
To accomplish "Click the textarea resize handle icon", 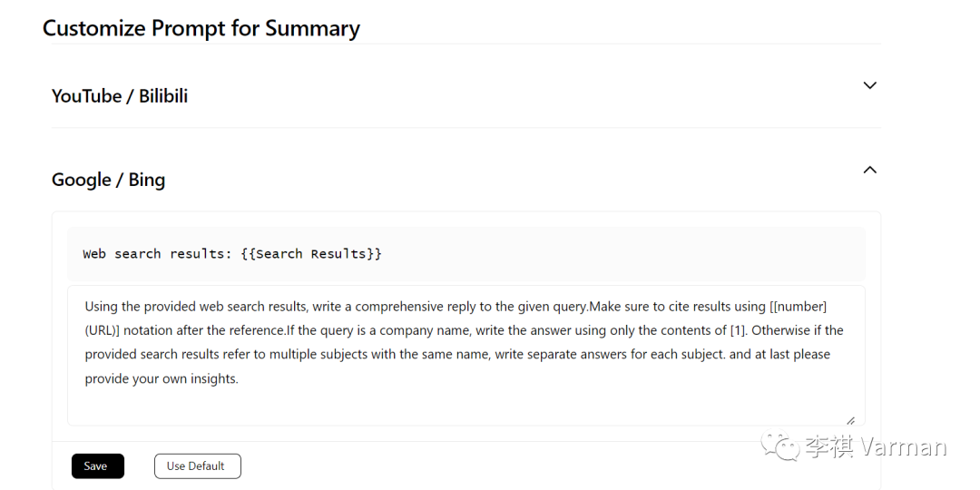I will pyautogui.click(x=850, y=420).
